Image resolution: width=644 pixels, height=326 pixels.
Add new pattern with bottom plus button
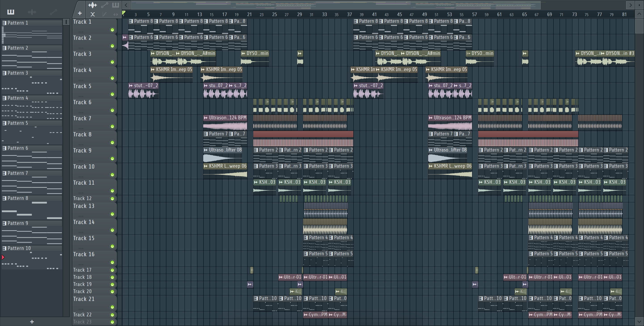[x=32, y=322]
